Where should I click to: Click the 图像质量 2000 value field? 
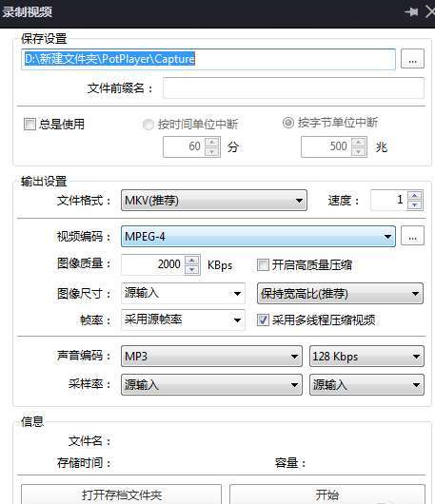pos(153,264)
